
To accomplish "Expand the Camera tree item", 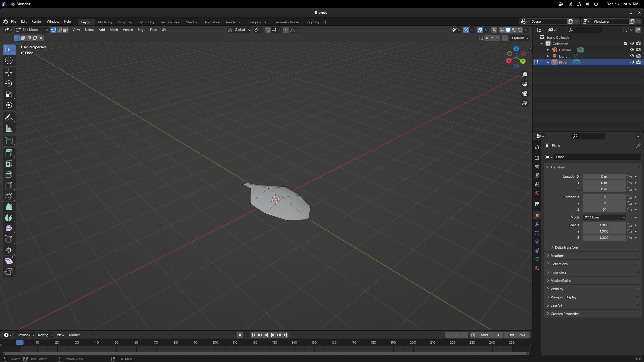I will tap(548, 50).
